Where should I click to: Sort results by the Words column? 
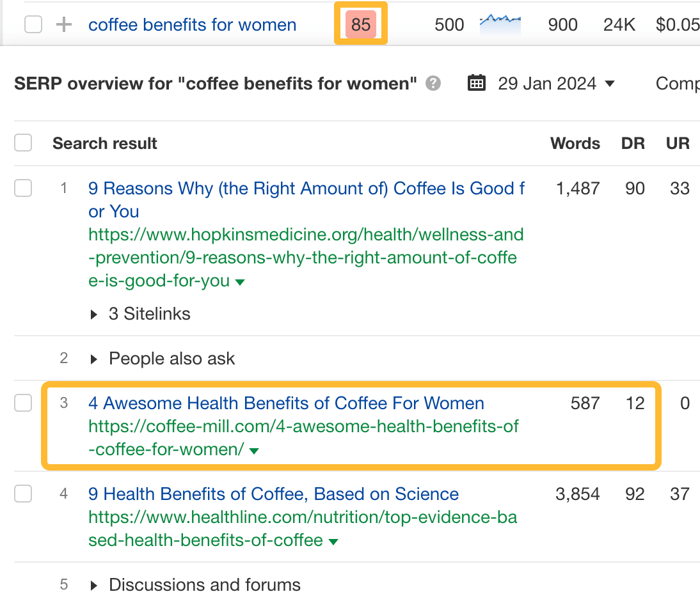tap(575, 143)
